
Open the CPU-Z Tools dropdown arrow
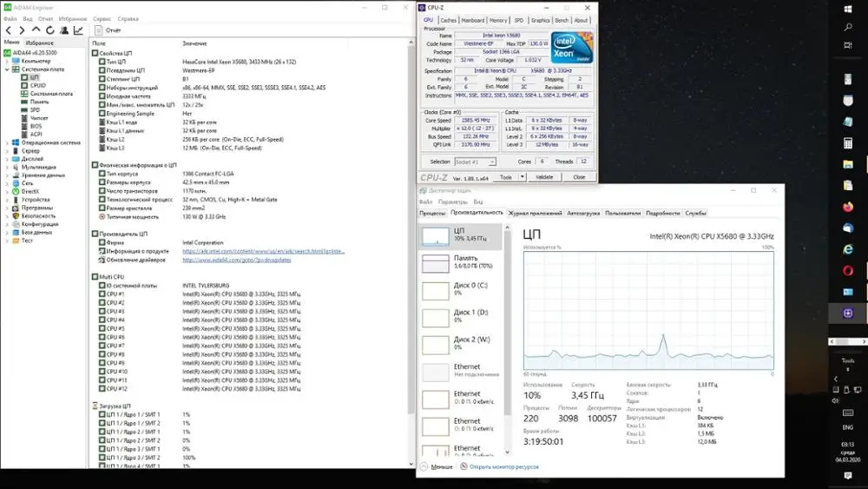click(x=522, y=177)
